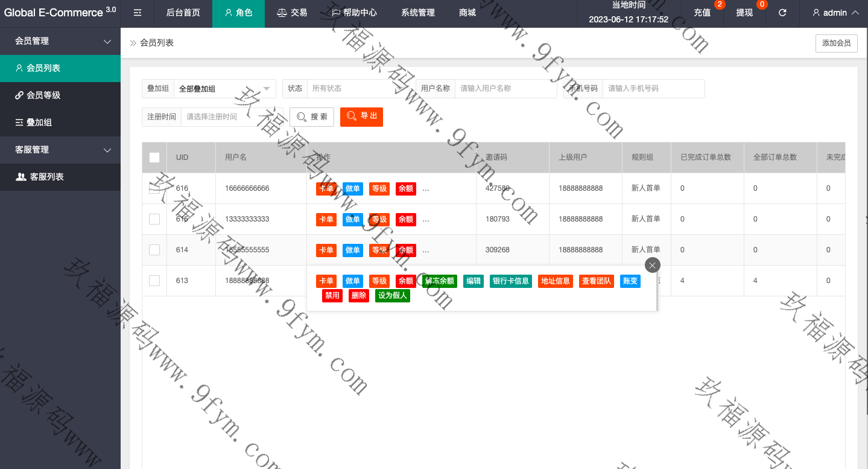Viewport: 868px width, 469px height.
Task: Expand the admin user menu
Action: coord(835,13)
